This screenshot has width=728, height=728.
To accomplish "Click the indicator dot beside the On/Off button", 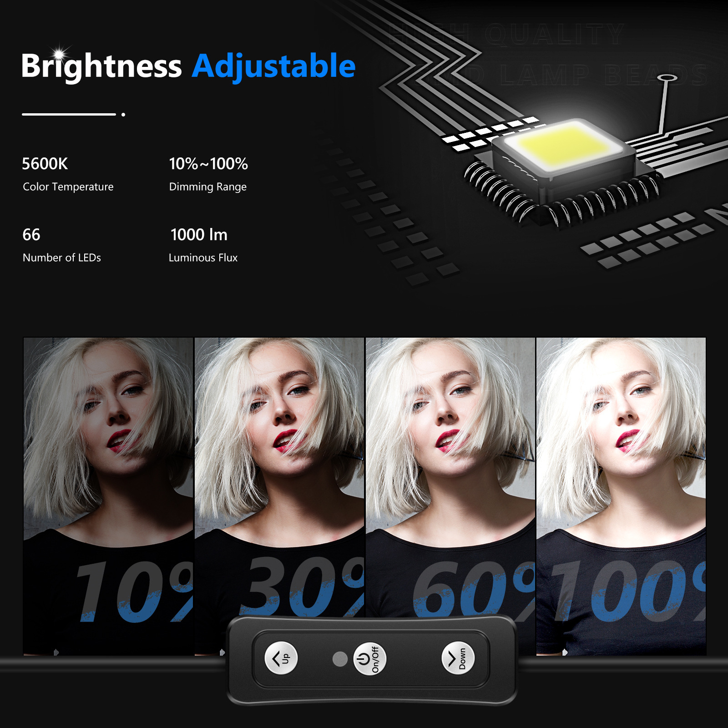I will pos(340,659).
